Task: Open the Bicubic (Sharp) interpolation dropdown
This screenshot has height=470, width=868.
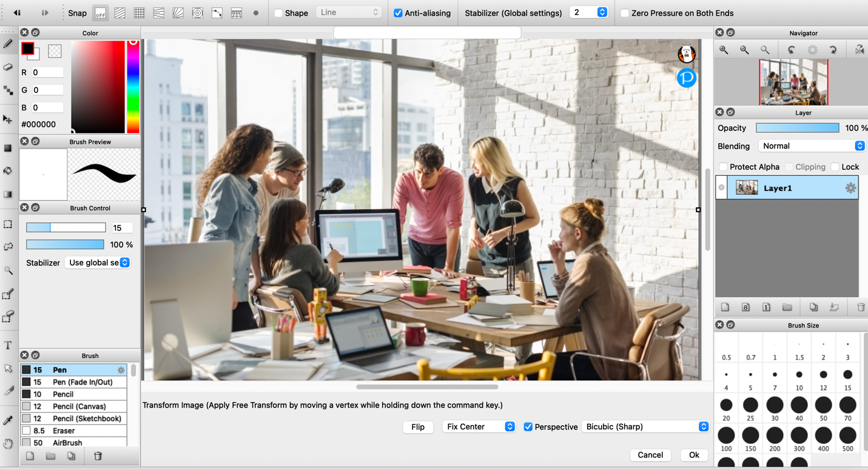Action: 645,427
